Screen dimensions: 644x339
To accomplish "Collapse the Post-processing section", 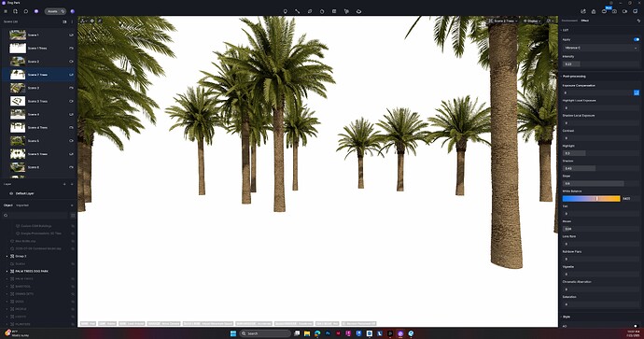I will coord(561,77).
